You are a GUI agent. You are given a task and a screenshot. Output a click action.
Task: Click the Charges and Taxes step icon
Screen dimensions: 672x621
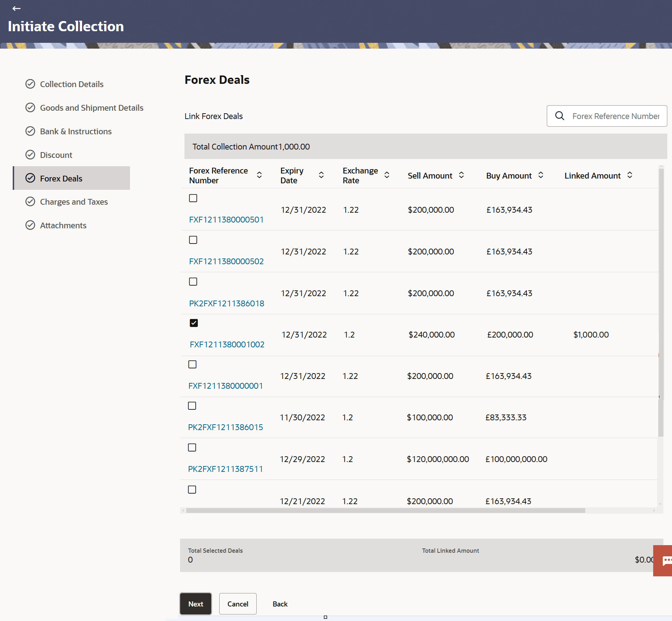[30, 202]
